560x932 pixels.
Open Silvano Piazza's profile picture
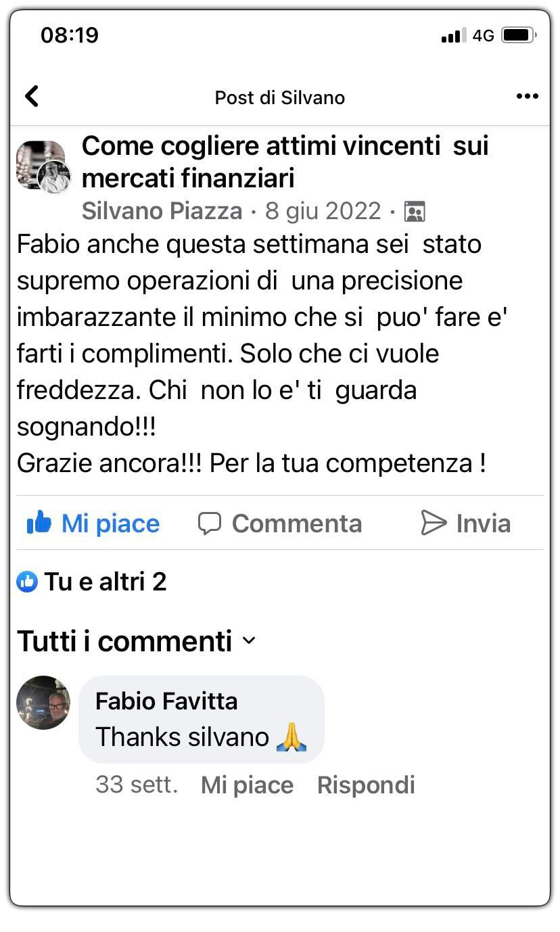point(44,166)
